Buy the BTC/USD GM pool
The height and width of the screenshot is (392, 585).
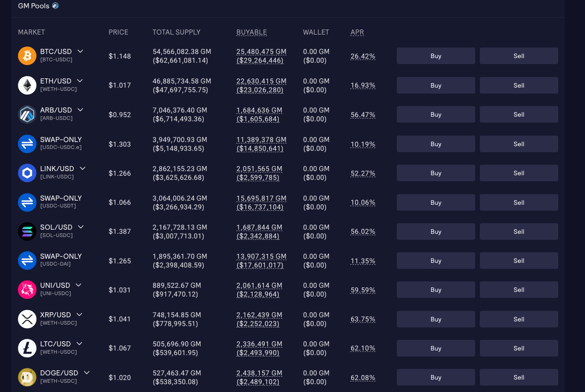[436, 56]
